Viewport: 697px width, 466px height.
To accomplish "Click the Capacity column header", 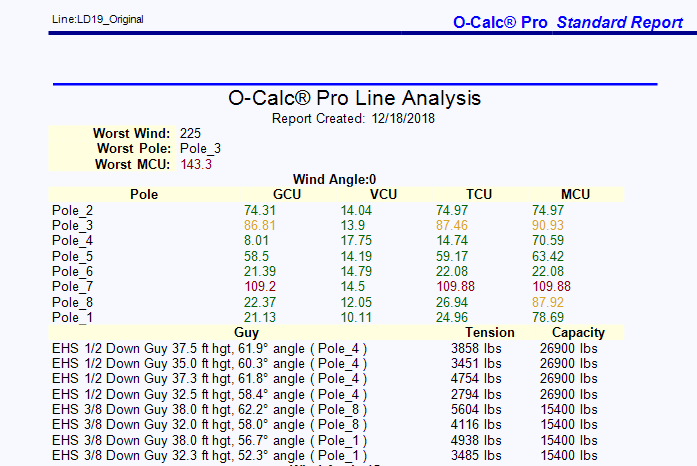I will click(578, 333).
